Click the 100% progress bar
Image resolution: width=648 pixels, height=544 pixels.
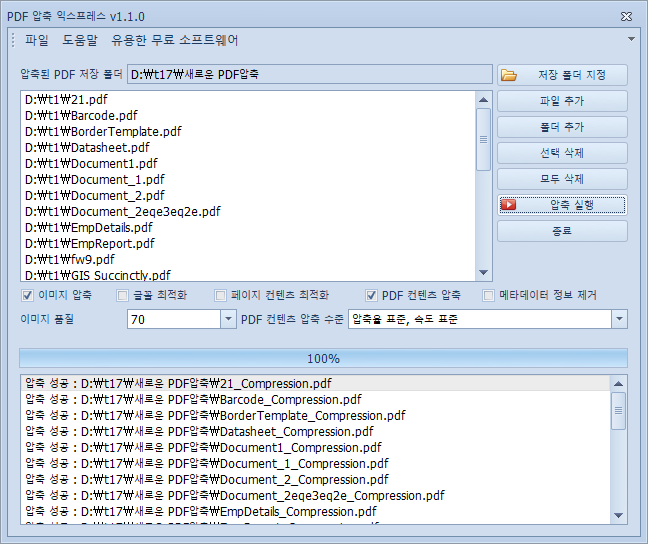(323, 358)
